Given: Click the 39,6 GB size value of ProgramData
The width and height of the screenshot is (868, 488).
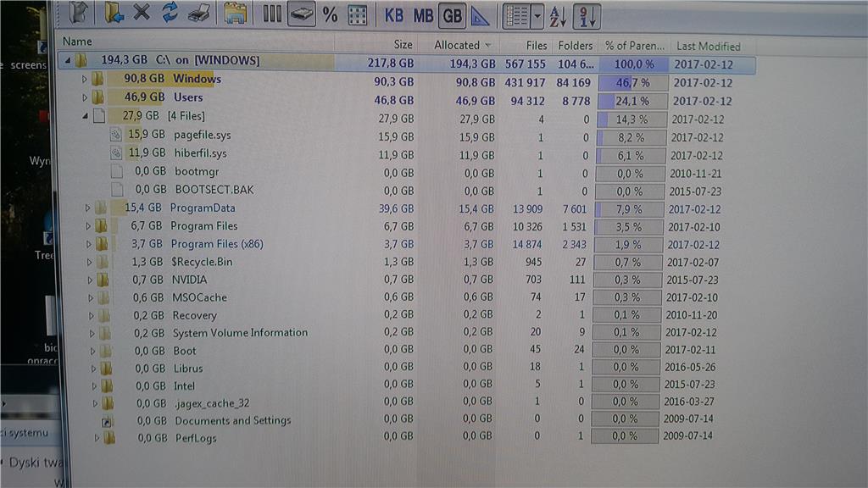Looking at the screenshot, I should 396,208.
